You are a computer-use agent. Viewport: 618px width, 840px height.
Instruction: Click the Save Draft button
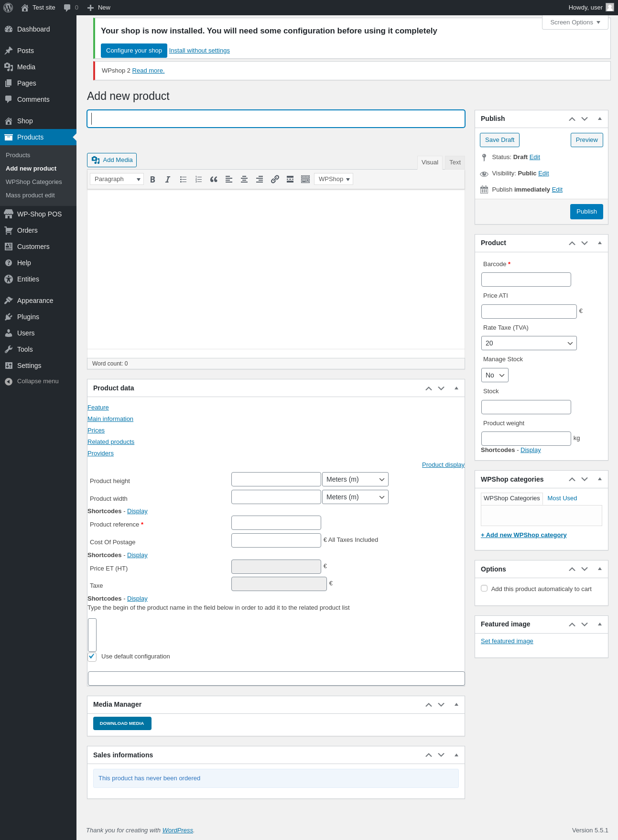click(x=499, y=140)
